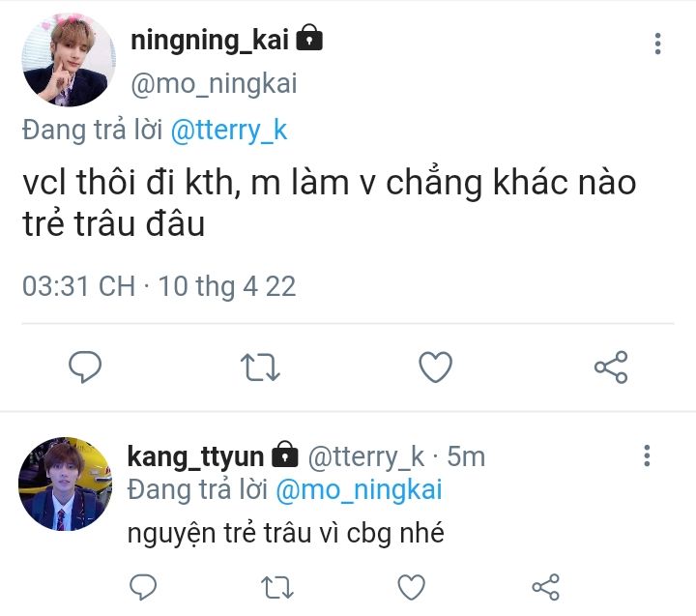Viewport: 696px width, 616px height.
Task: Open more options on kang_ttyun's tweet
Action: click(647, 456)
